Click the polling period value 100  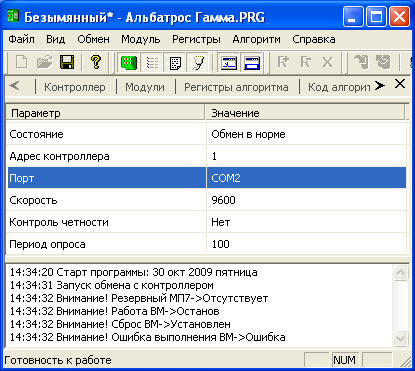220,244
